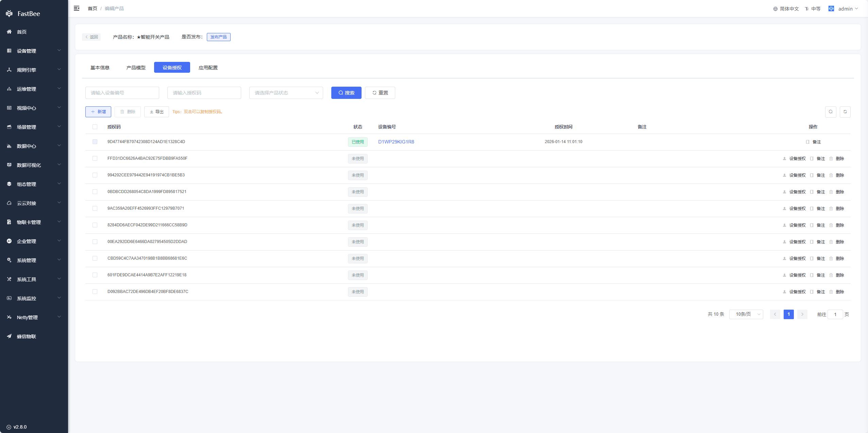This screenshot has height=433, width=868.
Task: Check row FFD31DC6626A4BAC92E75FDBB9FA550F checkbox
Action: [95, 158]
